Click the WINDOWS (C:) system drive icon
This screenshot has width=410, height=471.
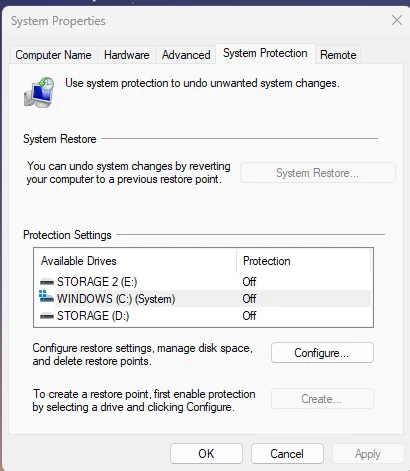pyautogui.click(x=46, y=297)
